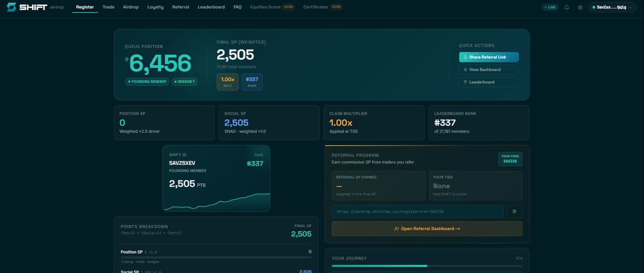Open the Loyalty tab
Image resolution: width=644 pixels, height=273 pixels.
pyautogui.click(x=156, y=7)
